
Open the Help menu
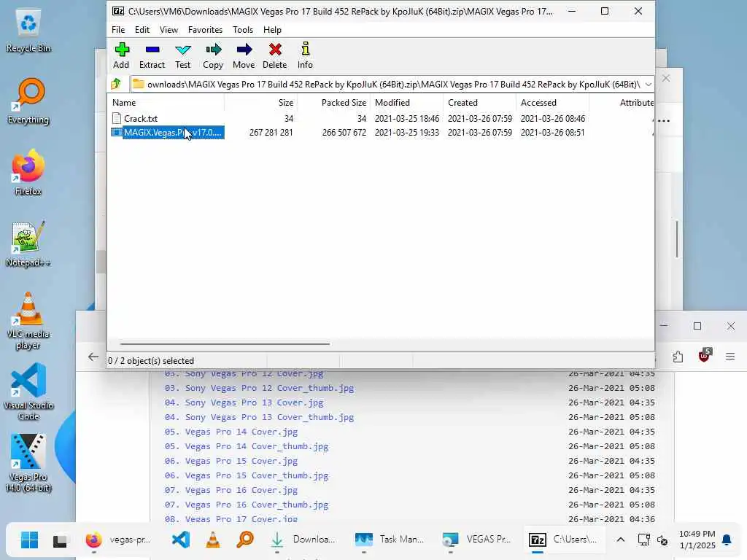pos(273,29)
